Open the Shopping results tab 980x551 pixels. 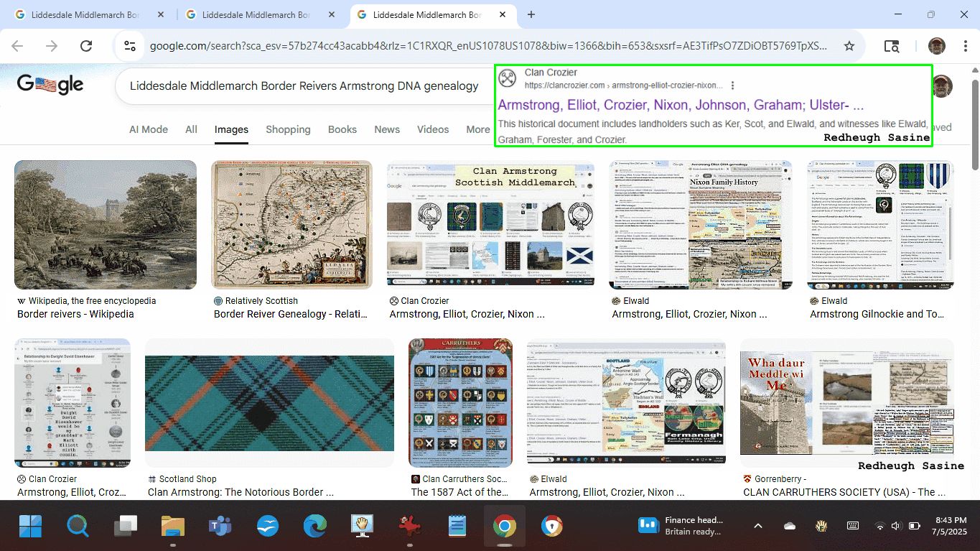point(288,129)
